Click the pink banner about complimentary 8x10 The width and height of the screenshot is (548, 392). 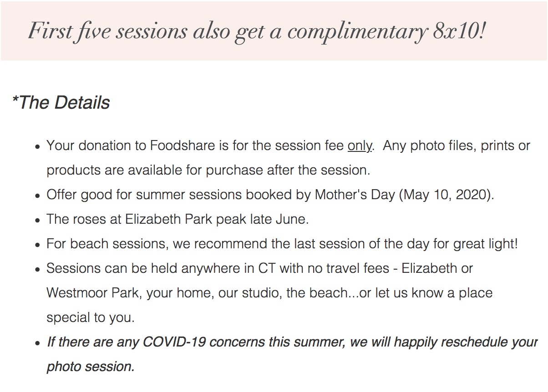pyautogui.click(x=274, y=31)
